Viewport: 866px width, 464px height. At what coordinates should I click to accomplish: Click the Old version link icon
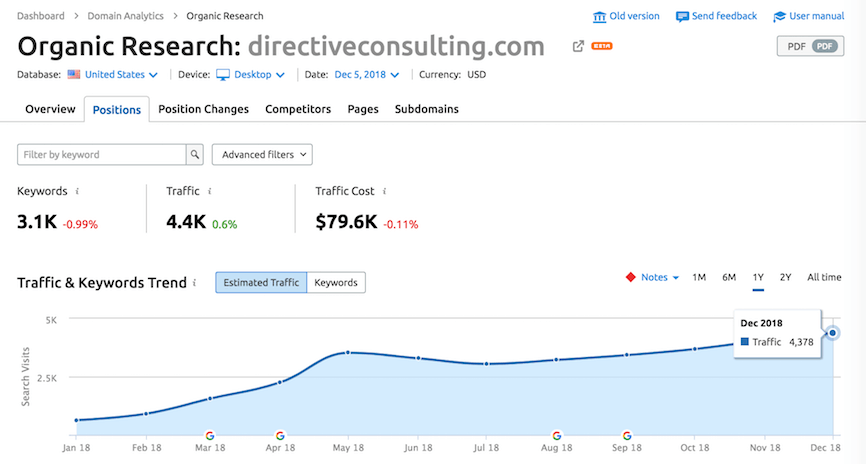(599, 17)
